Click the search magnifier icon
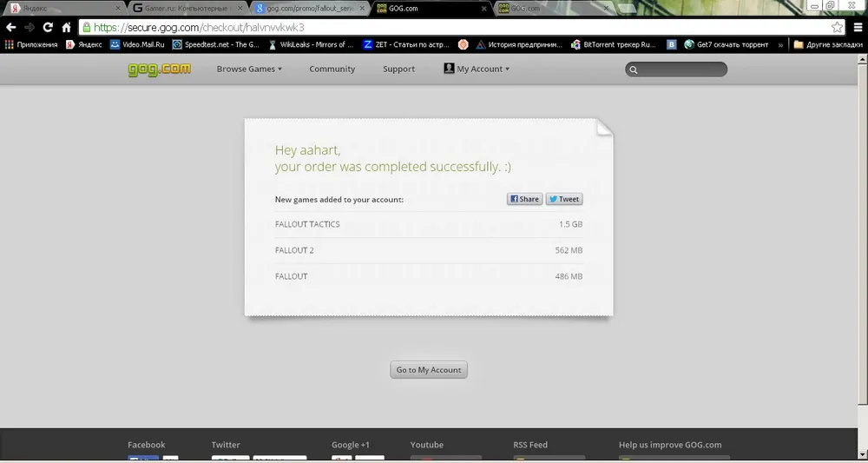Viewport: 868px width, 463px height. click(634, 69)
